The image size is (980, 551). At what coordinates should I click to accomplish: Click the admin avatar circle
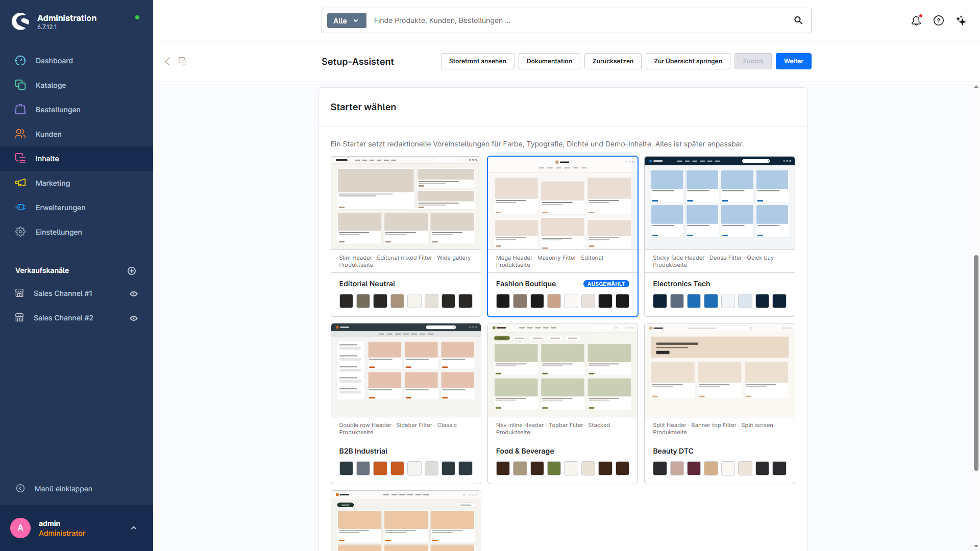20,528
